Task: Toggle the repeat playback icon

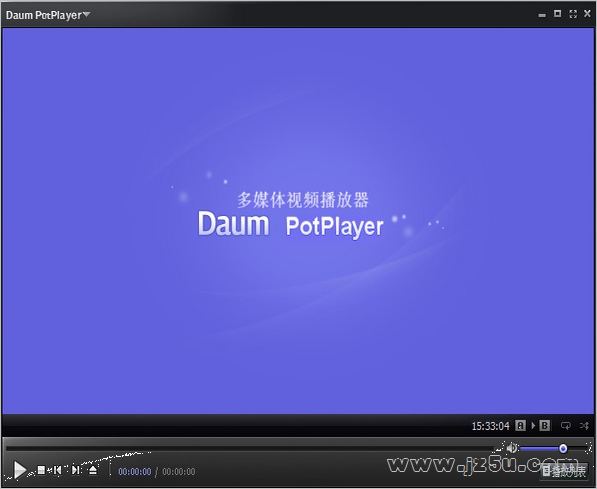Action: click(565, 425)
